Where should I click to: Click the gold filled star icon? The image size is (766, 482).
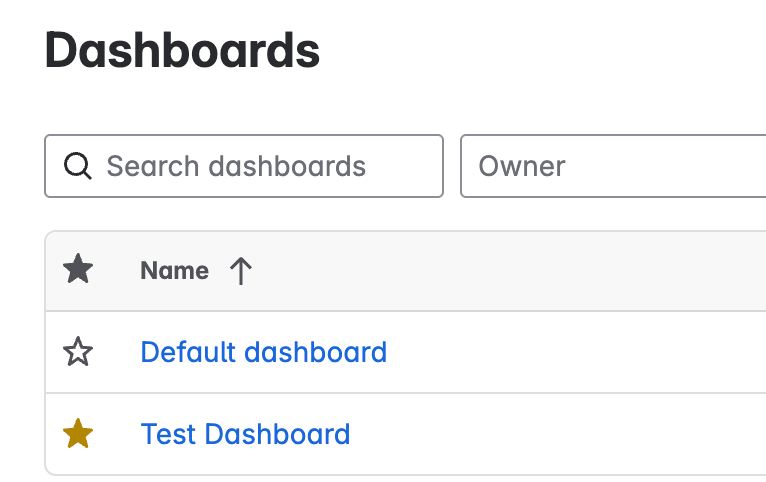pos(78,434)
